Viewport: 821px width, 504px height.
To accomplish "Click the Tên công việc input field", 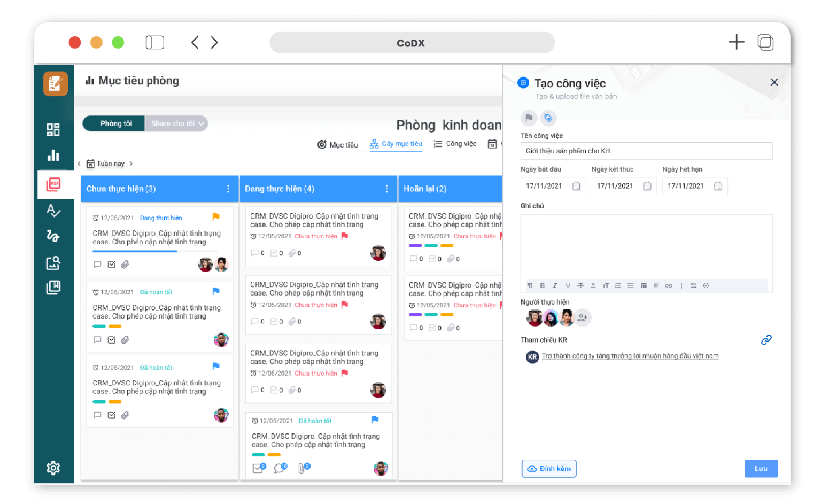I will 646,151.
